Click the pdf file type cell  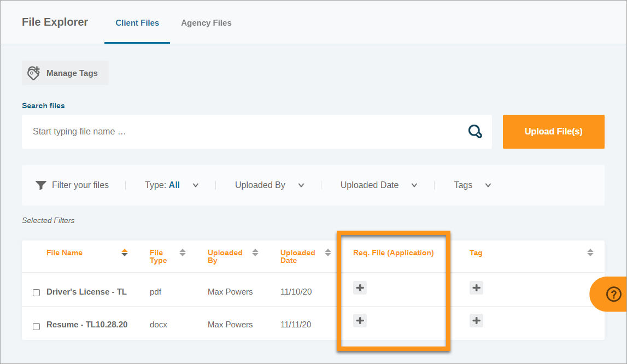point(156,292)
